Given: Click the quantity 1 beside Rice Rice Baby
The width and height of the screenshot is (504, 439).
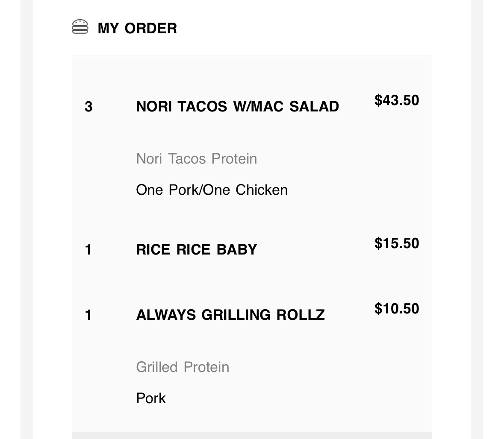Looking at the screenshot, I should [88, 250].
